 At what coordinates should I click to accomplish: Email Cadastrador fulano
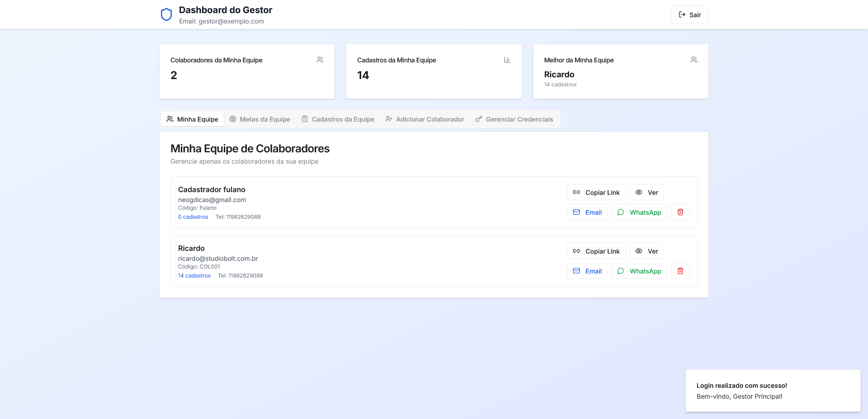(x=587, y=212)
